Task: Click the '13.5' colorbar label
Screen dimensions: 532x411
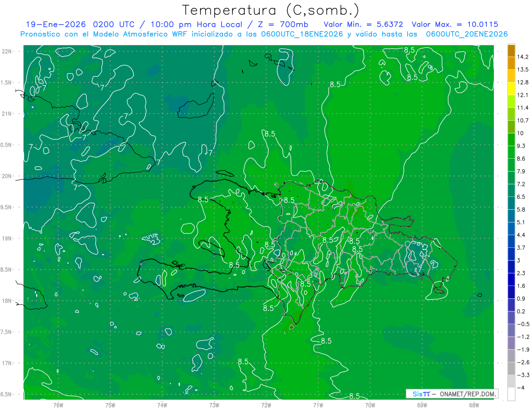Action: point(523,69)
